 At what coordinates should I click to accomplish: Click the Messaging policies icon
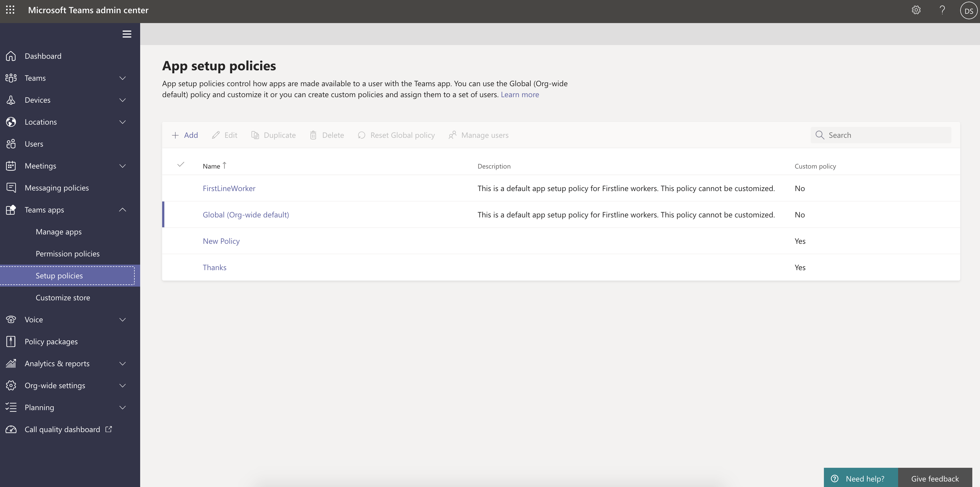pos(11,188)
